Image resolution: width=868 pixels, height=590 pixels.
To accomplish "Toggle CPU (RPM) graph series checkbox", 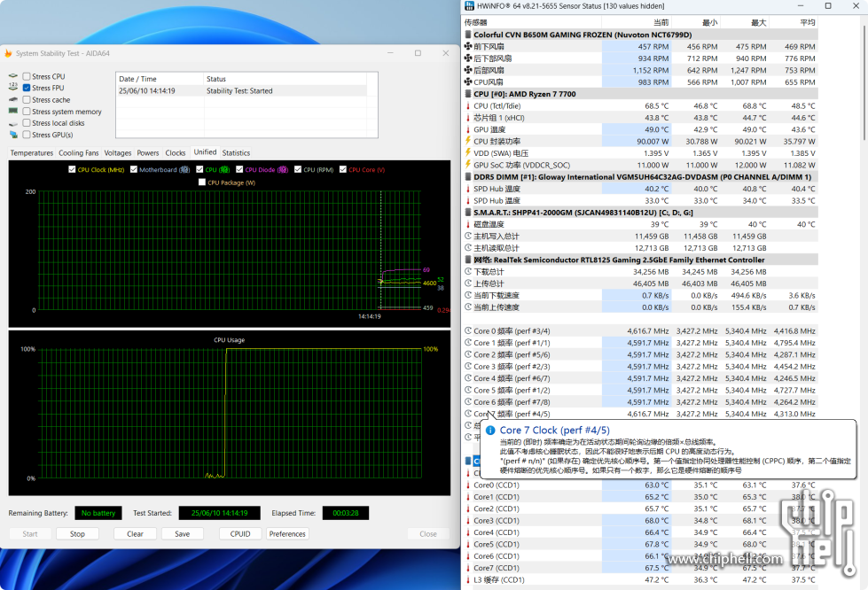I will click(298, 169).
